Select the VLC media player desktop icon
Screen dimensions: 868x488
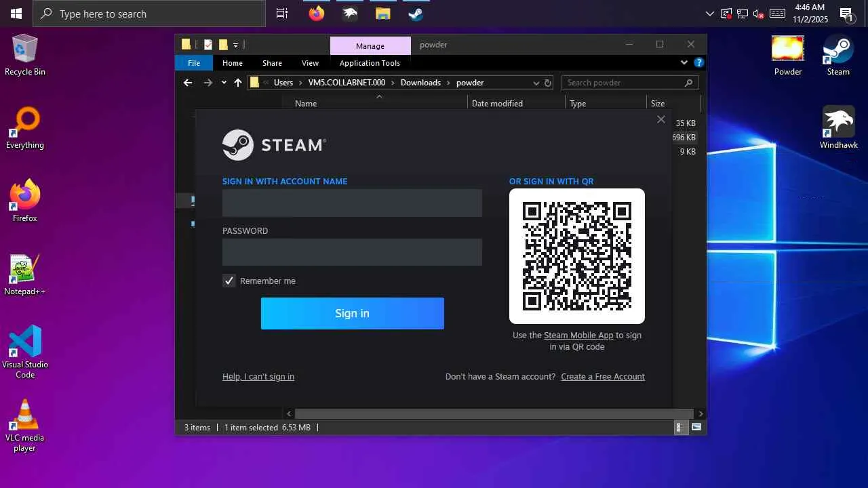click(x=25, y=425)
